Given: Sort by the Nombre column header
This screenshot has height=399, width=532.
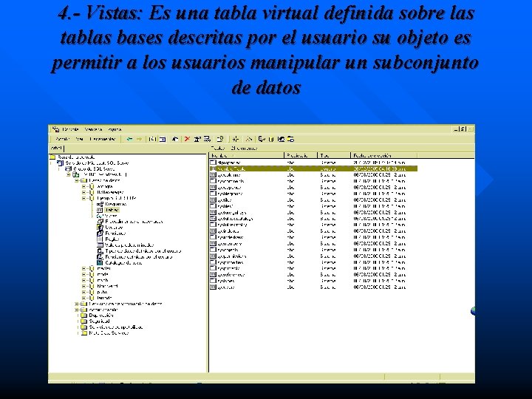Looking at the screenshot, I should click(246, 155).
